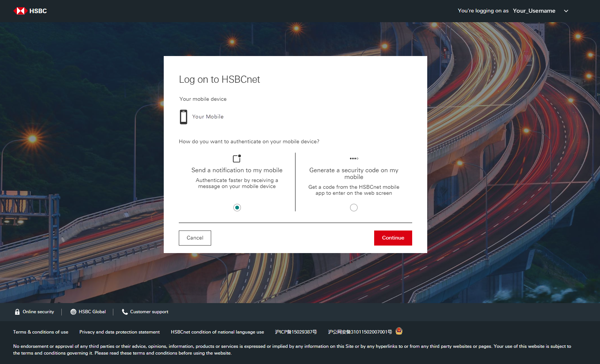Click the notification icon above 'Send a notification'

point(237,158)
